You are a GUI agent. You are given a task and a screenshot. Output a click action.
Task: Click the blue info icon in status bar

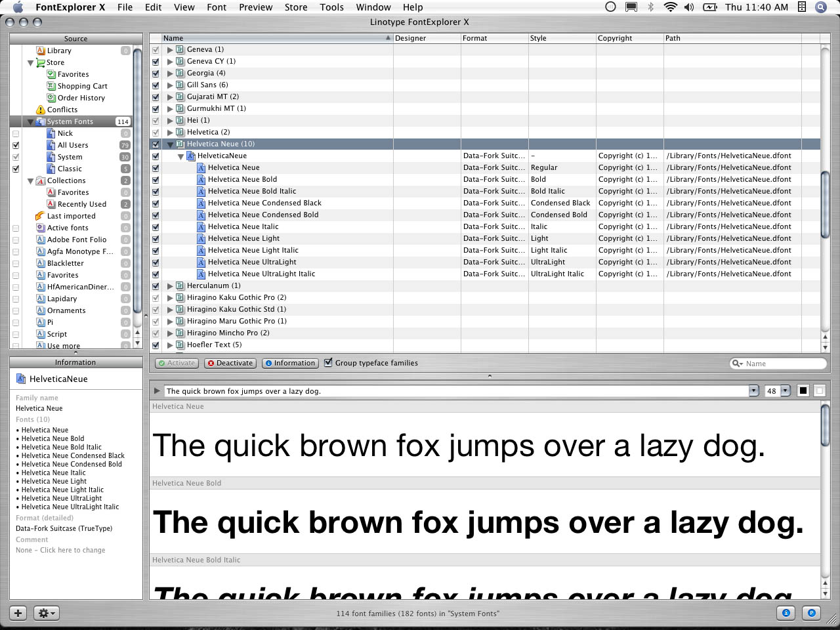click(786, 613)
